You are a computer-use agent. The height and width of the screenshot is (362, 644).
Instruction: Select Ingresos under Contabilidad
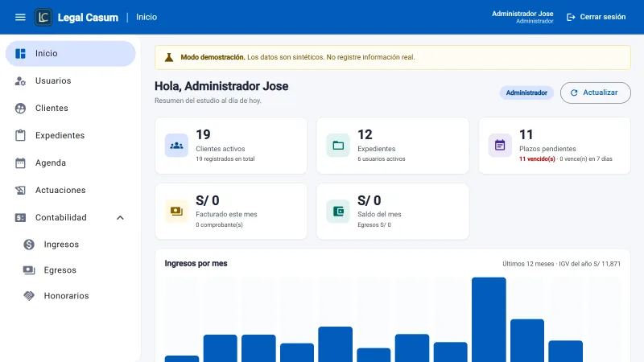tap(71, 245)
